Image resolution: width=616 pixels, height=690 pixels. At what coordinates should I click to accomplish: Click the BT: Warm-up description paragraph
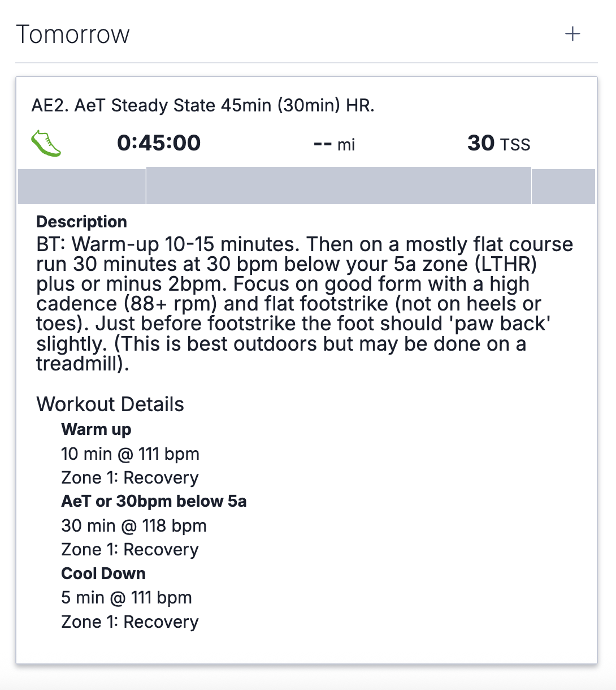click(x=305, y=304)
